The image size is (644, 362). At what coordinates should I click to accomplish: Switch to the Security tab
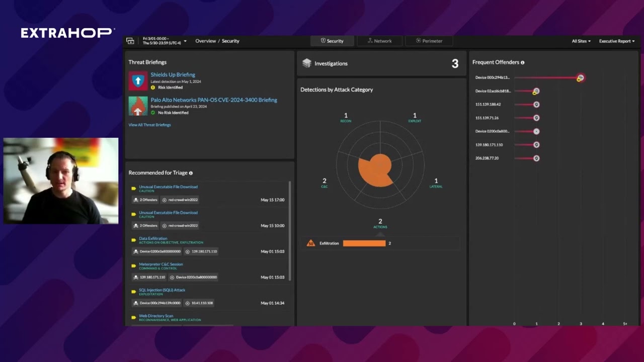(332, 41)
